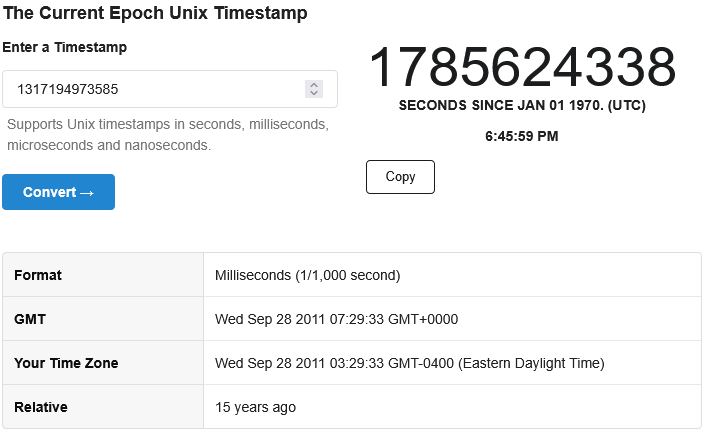
Task: Click the Milliseconds (1/1,000 second) value
Action: (308, 275)
